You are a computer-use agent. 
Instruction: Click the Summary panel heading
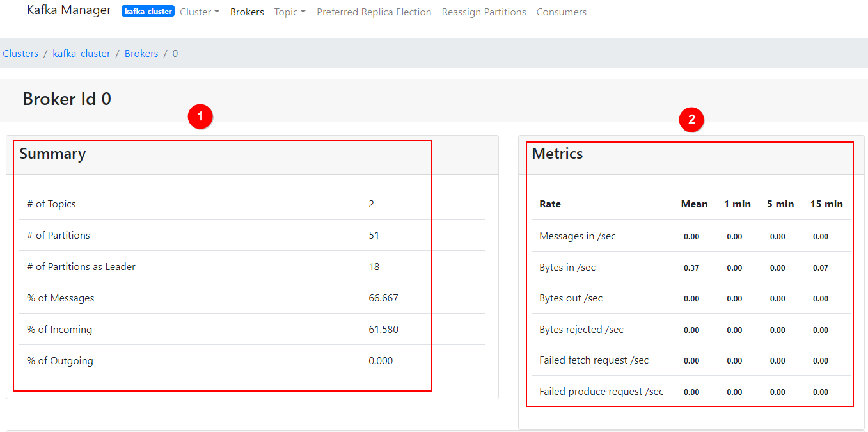pos(52,154)
